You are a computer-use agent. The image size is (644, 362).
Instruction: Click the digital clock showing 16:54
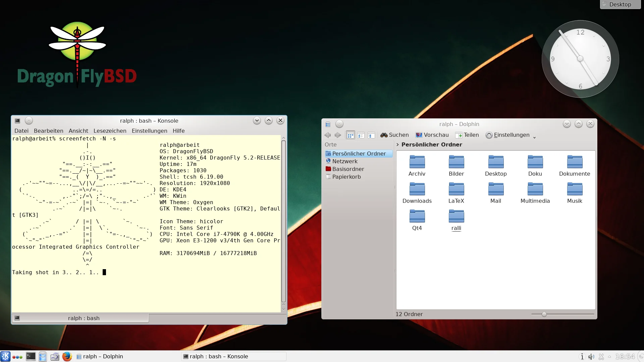(625, 357)
